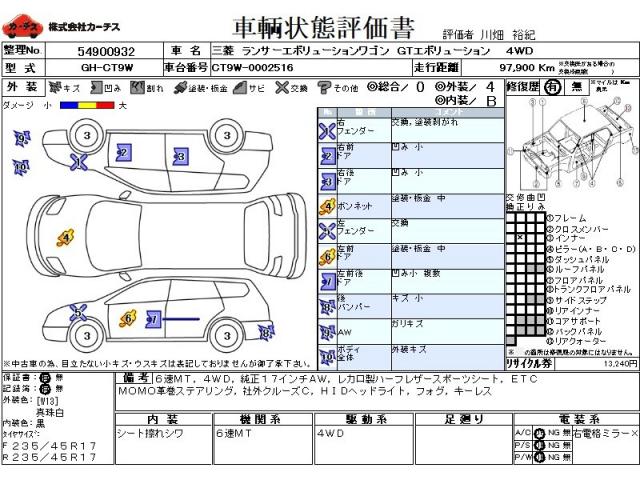Viewport: 640px width, 480px height.
Task: Click the 外装 section header
Action: point(22,88)
